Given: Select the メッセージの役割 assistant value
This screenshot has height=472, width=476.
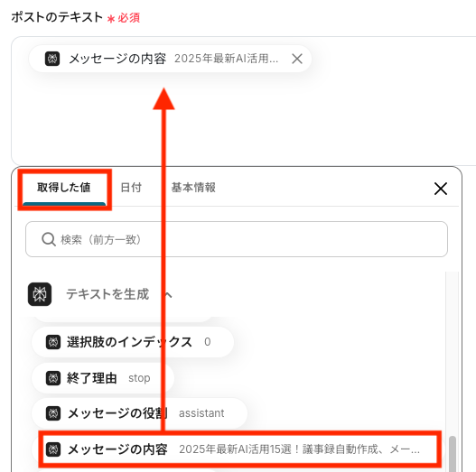Looking at the screenshot, I should [x=140, y=413].
